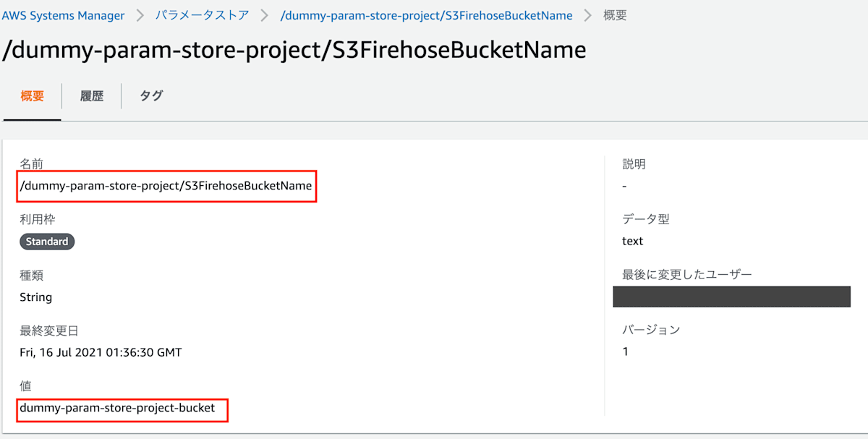Click the data type text value
Screen dimensions: 868x439
pyautogui.click(x=632, y=241)
